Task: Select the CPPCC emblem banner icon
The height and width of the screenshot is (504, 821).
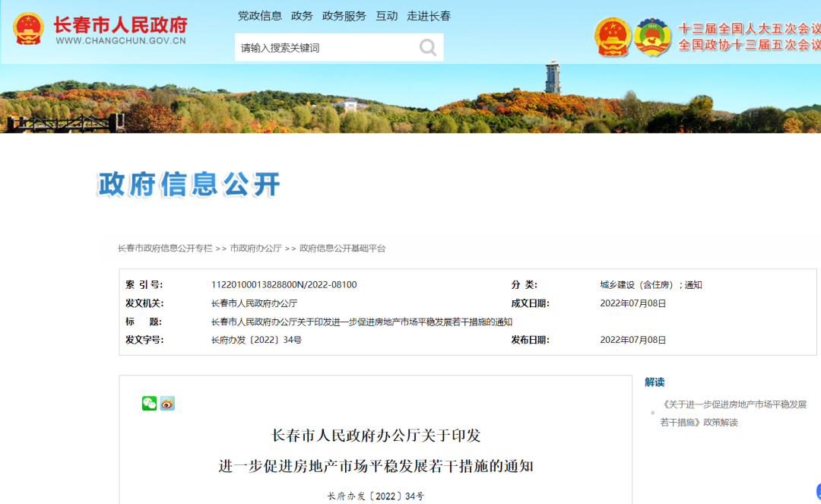Action: pos(654,36)
